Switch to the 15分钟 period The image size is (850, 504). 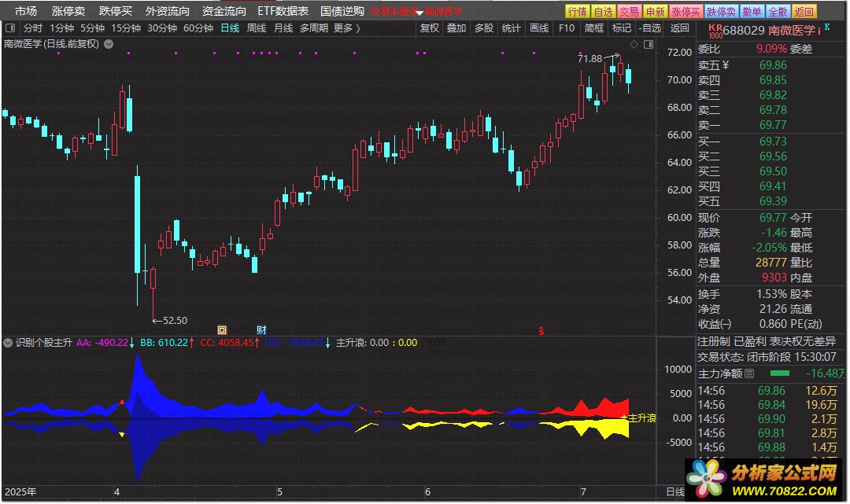click(x=126, y=28)
